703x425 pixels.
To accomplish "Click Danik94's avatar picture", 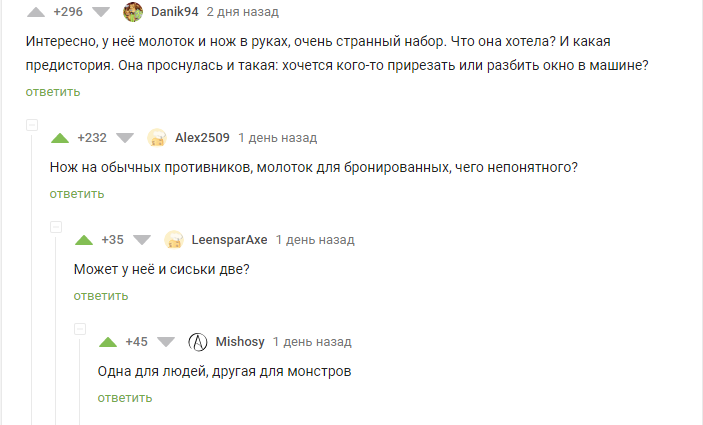I will pos(132,12).
